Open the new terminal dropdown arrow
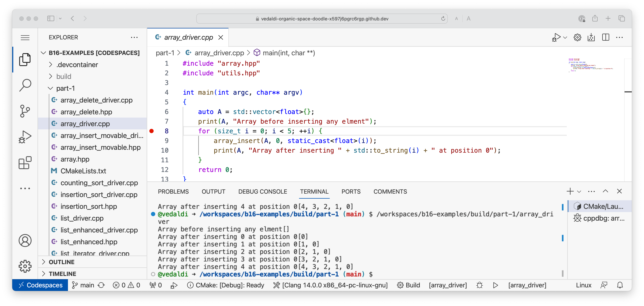The height and width of the screenshot is (306, 644). pyautogui.click(x=579, y=191)
